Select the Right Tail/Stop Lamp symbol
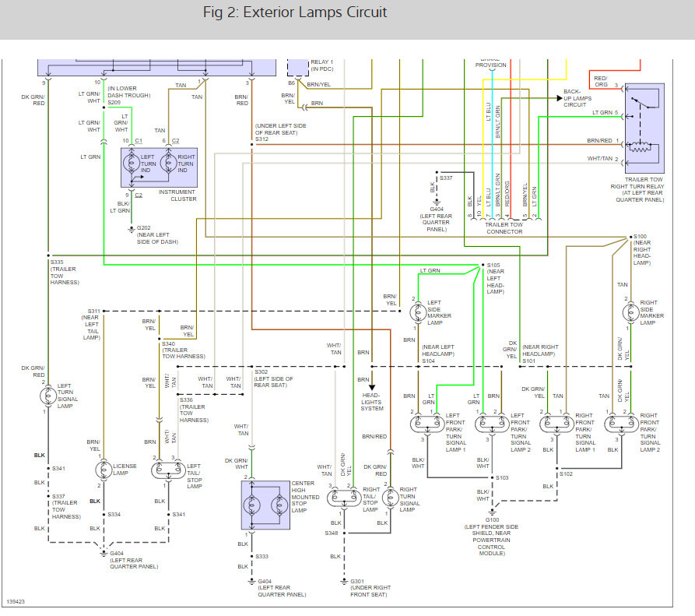Viewport: 695px width, 616px height. pyautogui.click(x=344, y=498)
